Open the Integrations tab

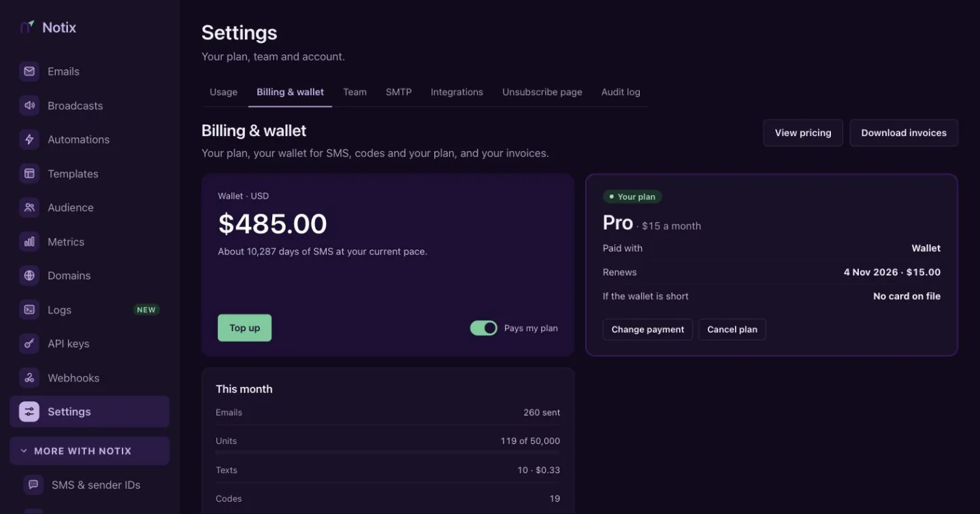pos(457,92)
